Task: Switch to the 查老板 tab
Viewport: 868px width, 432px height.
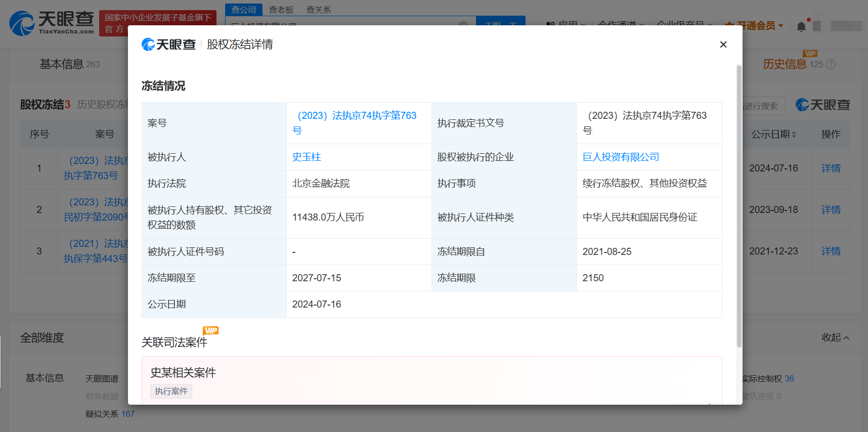Action: coord(281,10)
